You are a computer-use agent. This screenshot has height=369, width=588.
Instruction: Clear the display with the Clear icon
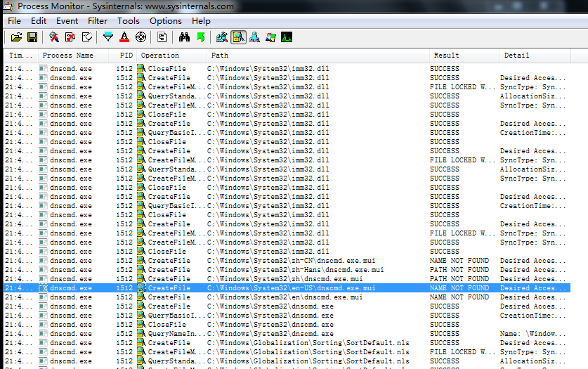pyautogui.click(x=87, y=37)
